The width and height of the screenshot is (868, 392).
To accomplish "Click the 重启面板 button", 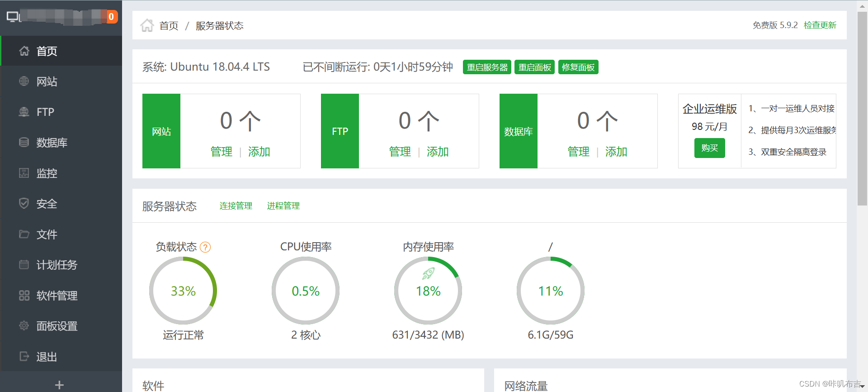I will coord(534,67).
